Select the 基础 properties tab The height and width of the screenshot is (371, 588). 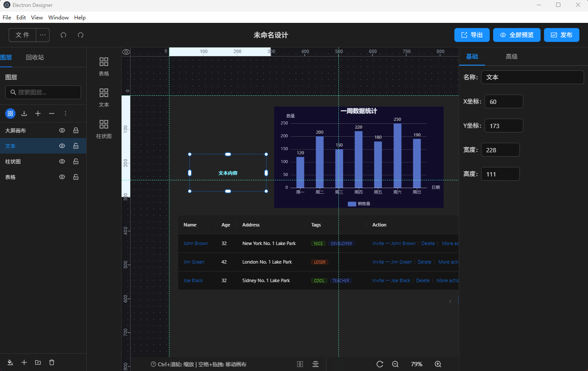pyautogui.click(x=472, y=57)
